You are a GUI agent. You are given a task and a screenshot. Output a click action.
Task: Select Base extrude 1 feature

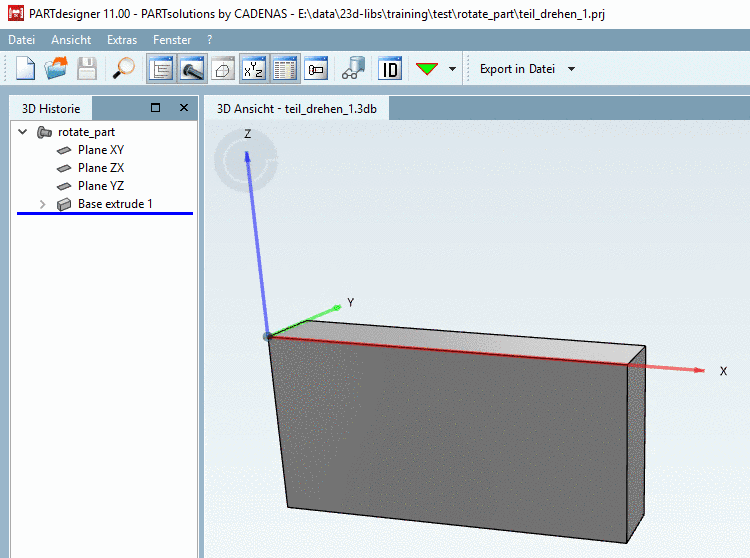(x=115, y=204)
